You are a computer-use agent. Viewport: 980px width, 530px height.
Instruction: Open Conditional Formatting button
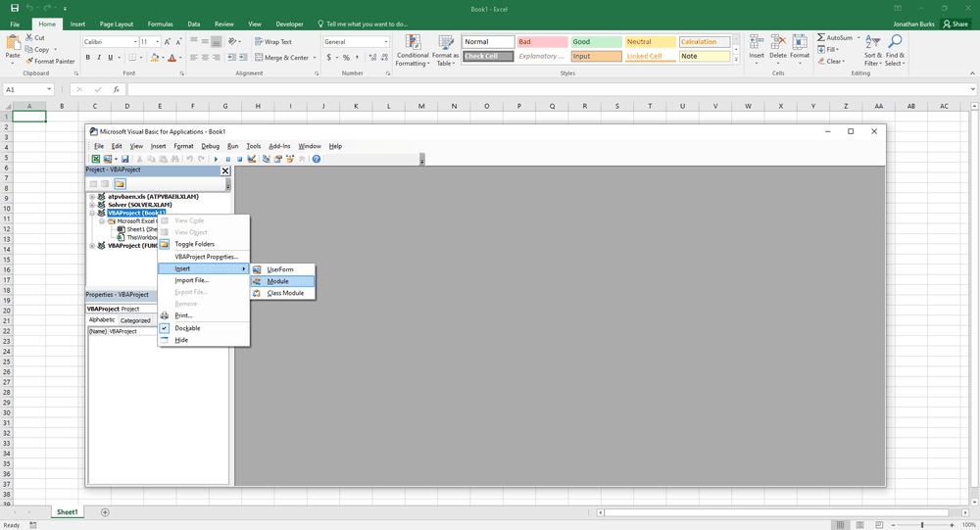tap(414, 51)
